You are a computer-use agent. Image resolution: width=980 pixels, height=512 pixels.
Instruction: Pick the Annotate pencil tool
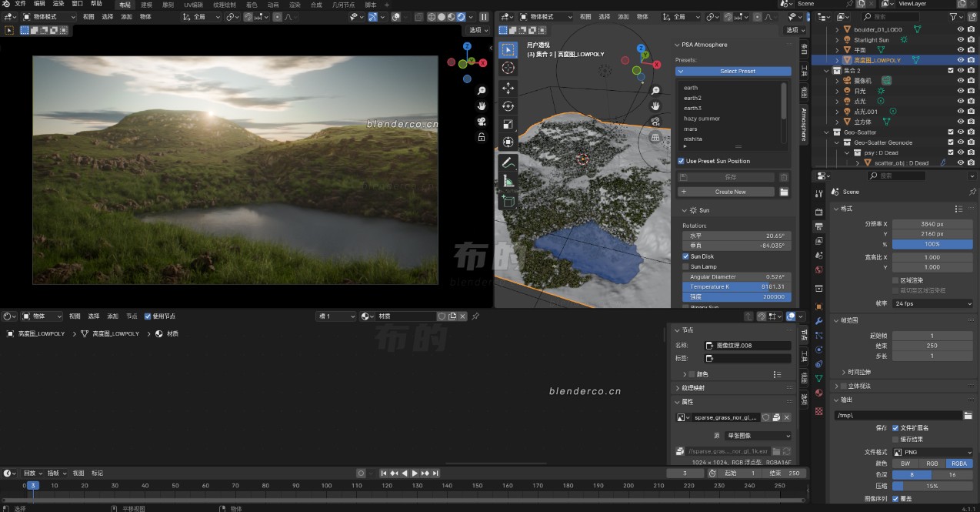508,162
